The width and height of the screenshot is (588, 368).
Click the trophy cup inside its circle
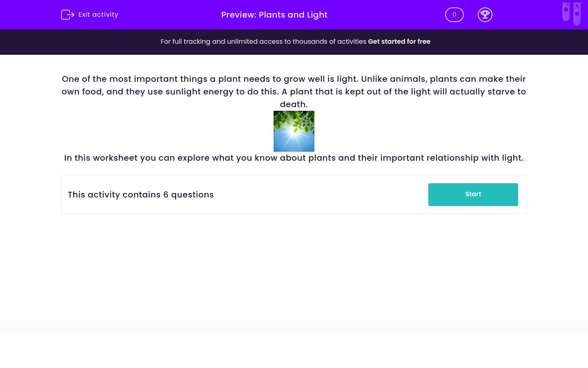[x=485, y=15]
